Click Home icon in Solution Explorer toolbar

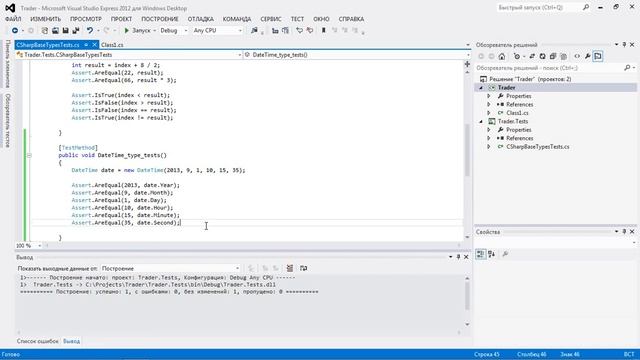pos(502,56)
